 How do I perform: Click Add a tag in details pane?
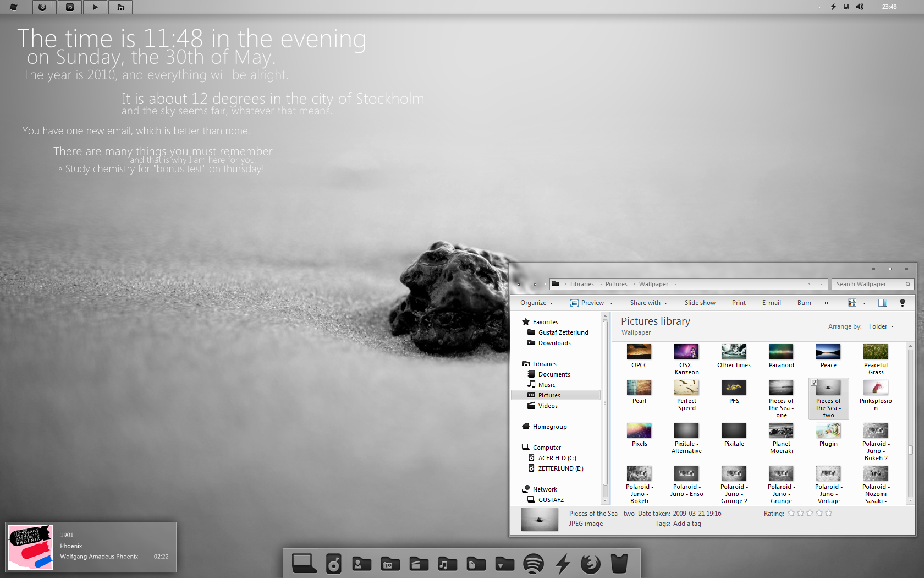687,524
